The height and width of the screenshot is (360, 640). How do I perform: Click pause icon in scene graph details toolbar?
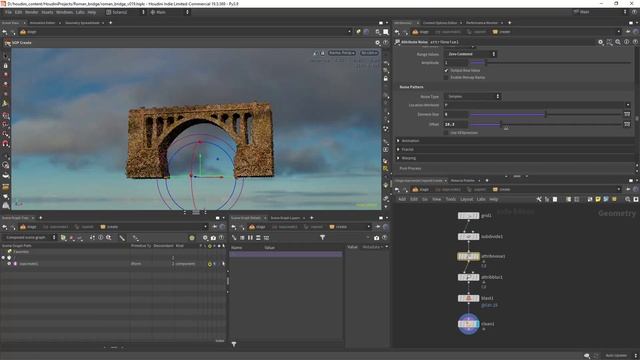(x=250, y=238)
